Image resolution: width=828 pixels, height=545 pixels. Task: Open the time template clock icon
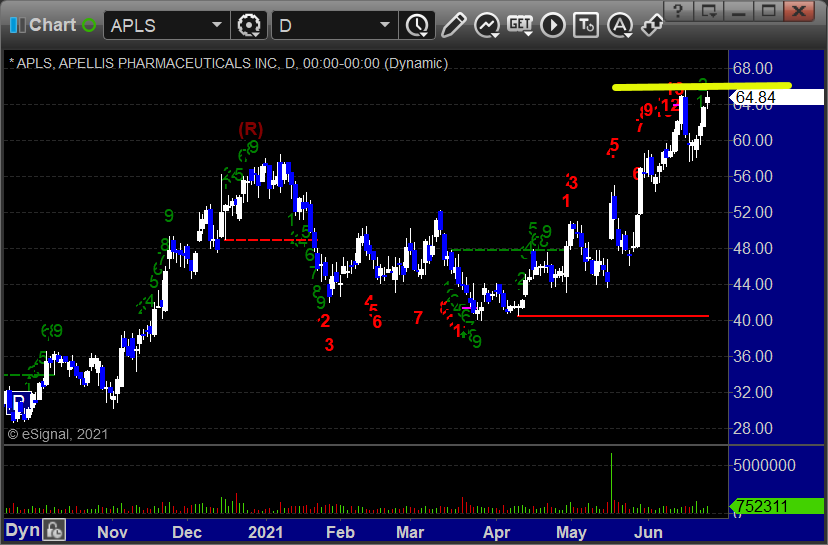click(417, 25)
